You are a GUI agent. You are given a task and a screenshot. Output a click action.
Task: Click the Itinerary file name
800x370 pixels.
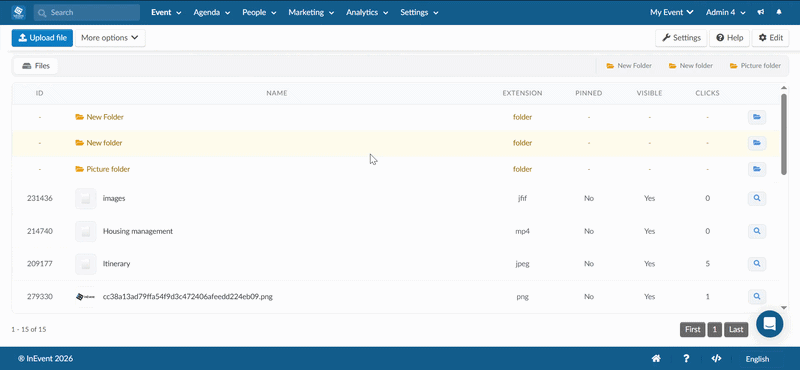point(116,264)
